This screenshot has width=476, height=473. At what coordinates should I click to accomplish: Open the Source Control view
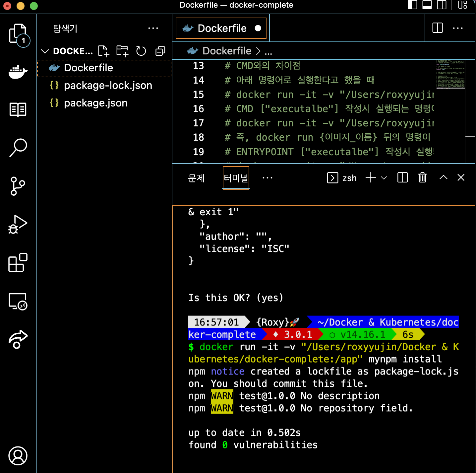[x=18, y=186]
